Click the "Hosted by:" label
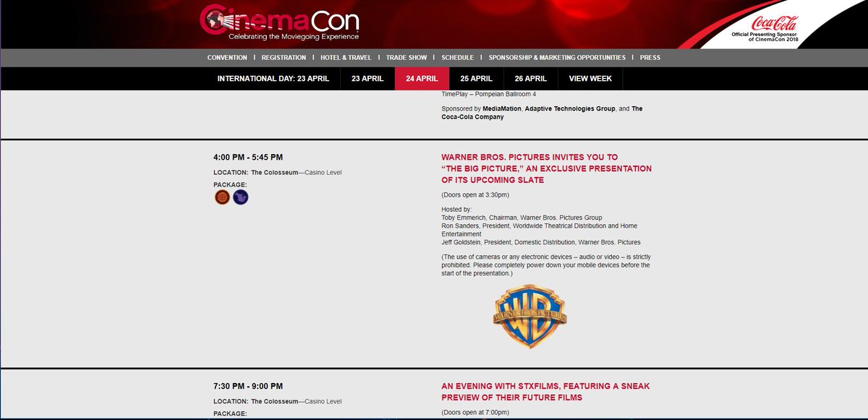 tap(456, 210)
